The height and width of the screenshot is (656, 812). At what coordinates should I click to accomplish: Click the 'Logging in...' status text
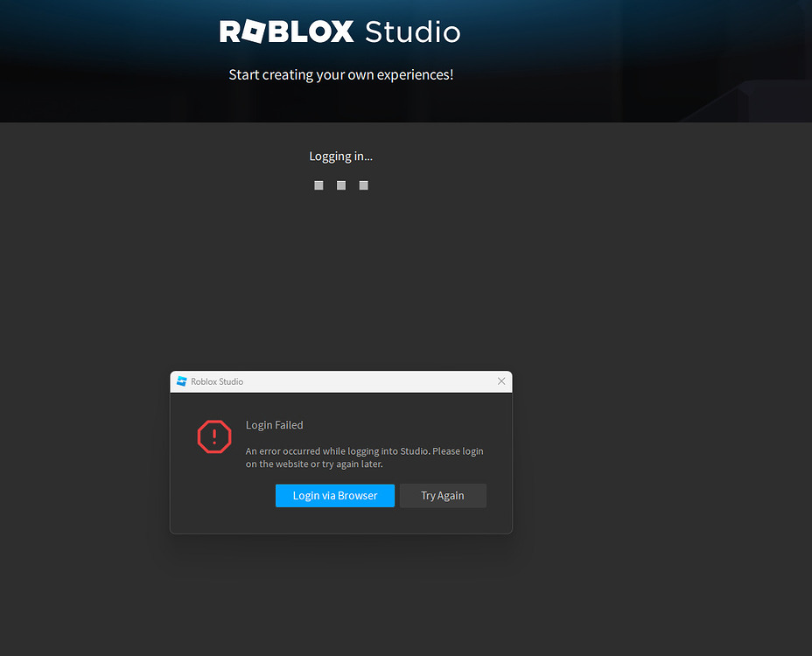(x=340, y=157)
